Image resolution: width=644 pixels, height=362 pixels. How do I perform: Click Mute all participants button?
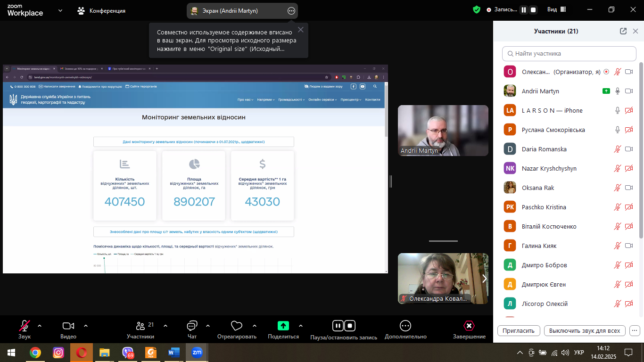tap(585, 330)
